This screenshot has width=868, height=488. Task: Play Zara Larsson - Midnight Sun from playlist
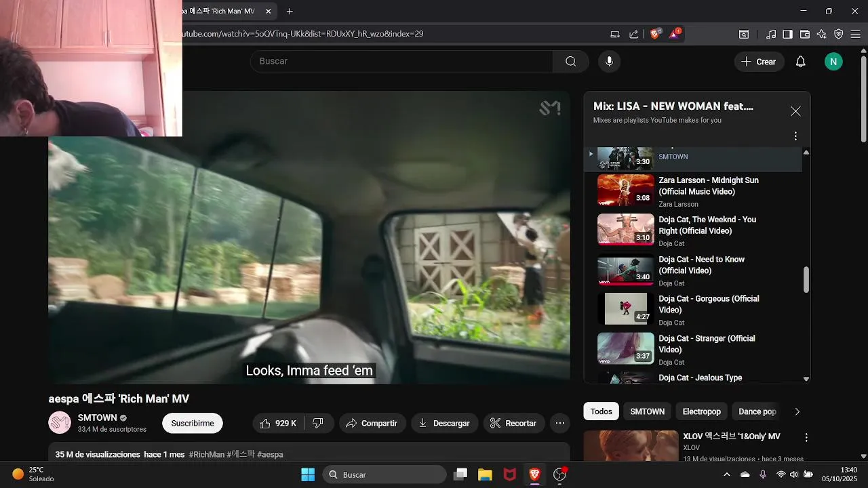coord(626,190)
